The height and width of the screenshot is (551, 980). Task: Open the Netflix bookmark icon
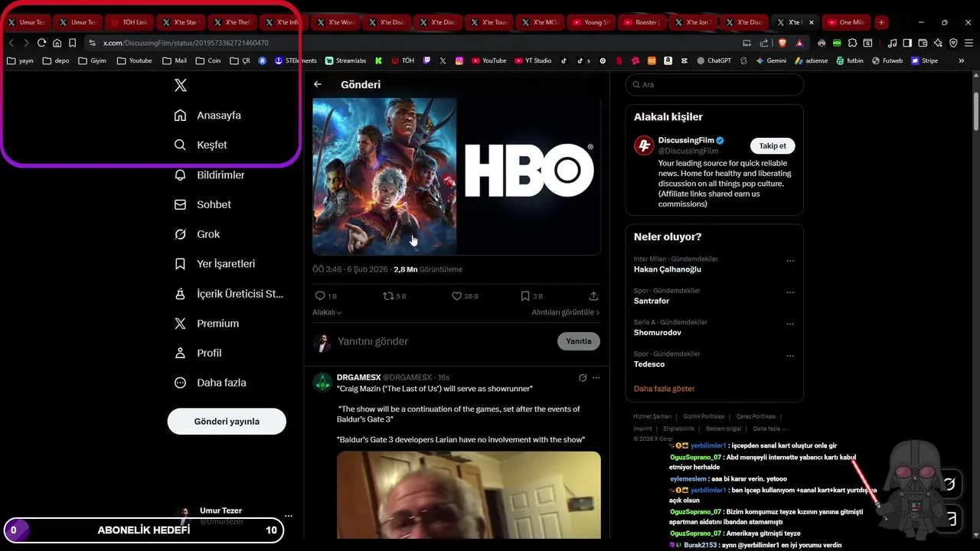[619, 60]
